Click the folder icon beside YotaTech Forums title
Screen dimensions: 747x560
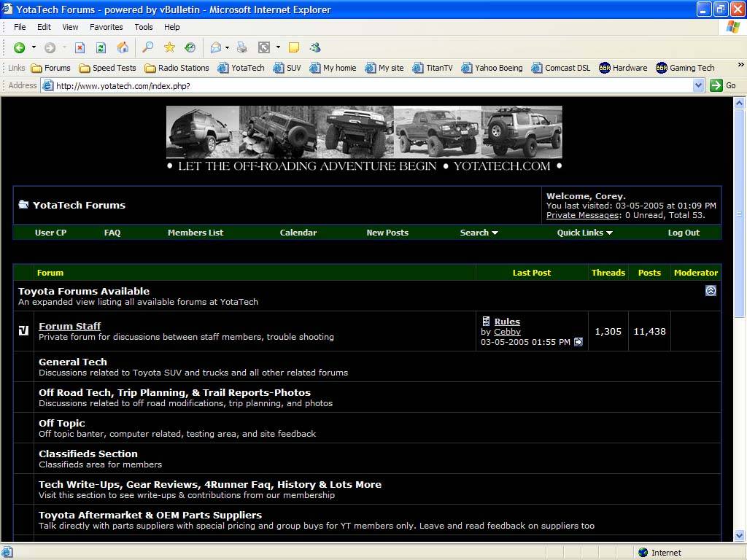tap(23, 205)
